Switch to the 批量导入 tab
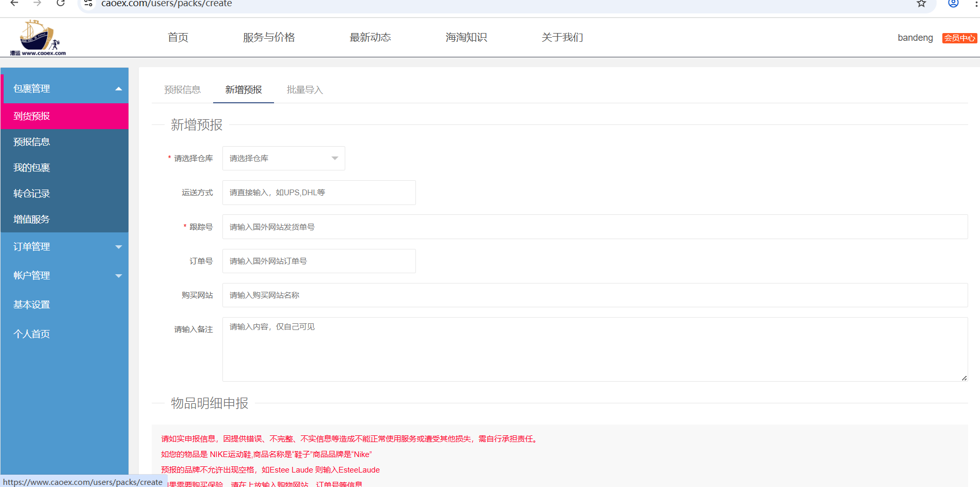 point(304,90)
